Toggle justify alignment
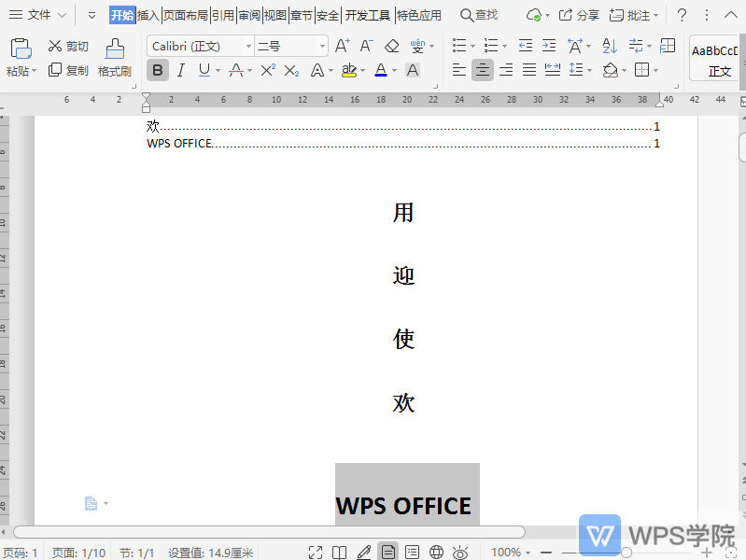The width and height of the screenshot is (746, 560). (x=529, y=70)
